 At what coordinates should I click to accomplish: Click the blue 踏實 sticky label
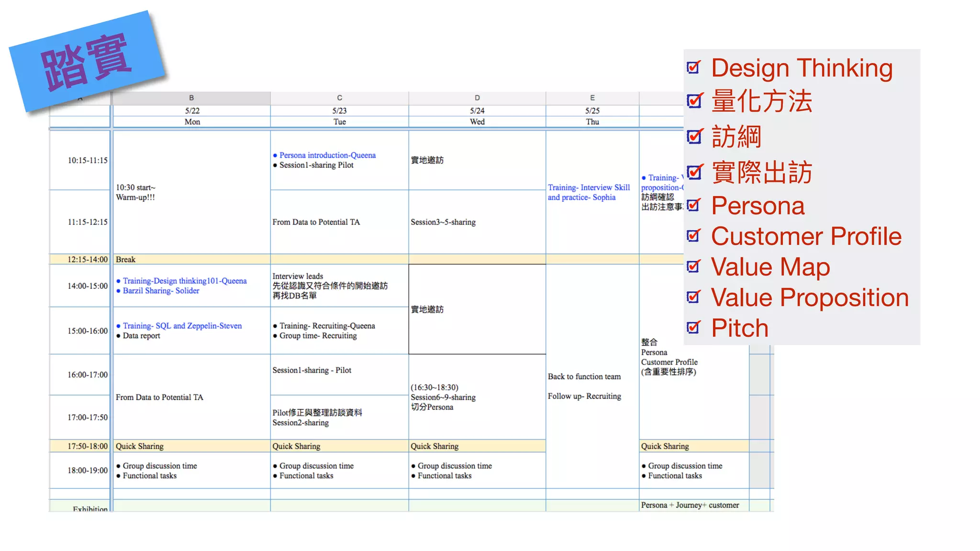pos(87,61)
